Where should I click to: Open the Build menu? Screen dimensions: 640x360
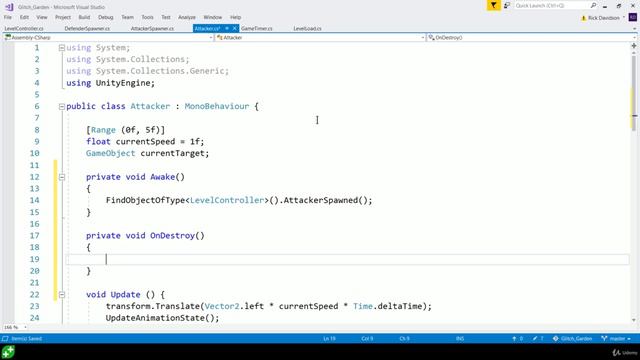pos(84,17)
